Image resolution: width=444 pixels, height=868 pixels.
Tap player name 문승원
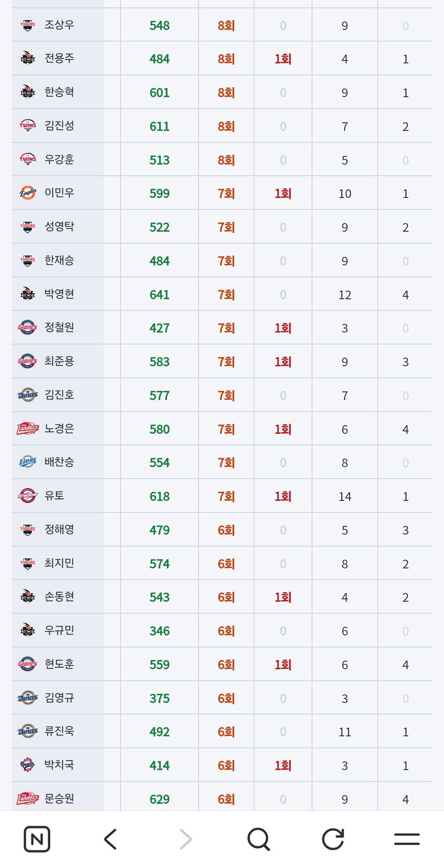[59, 798]
